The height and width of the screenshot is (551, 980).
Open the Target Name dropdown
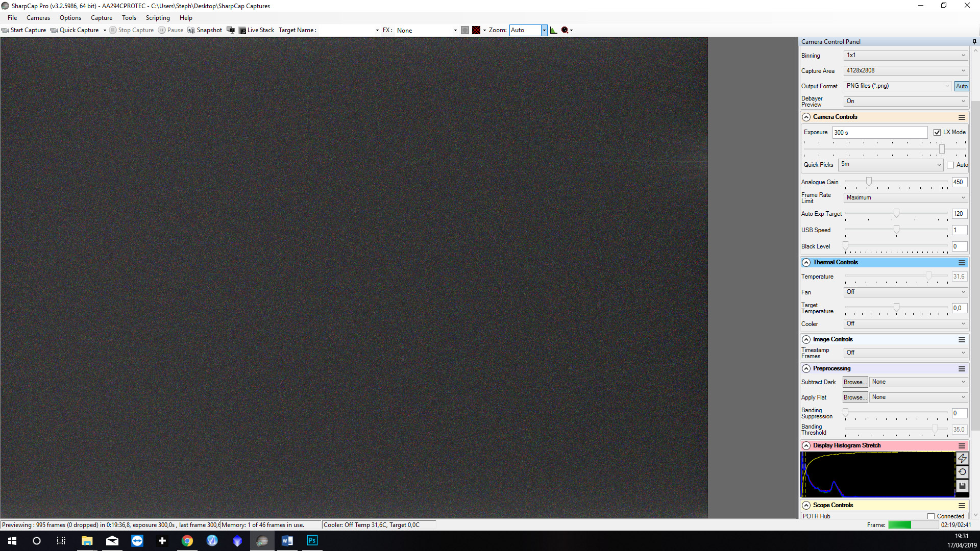pyautogui.click(x=377, y=31)
